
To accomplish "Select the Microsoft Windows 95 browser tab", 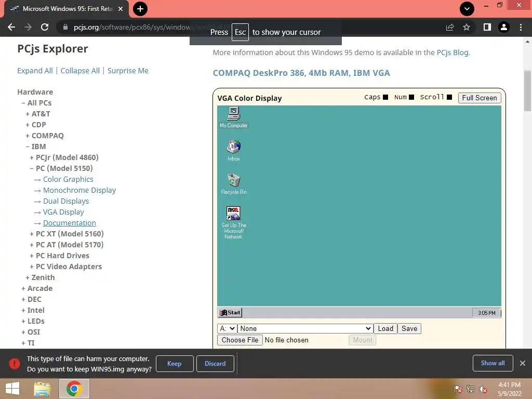I will tap(66, 9).
